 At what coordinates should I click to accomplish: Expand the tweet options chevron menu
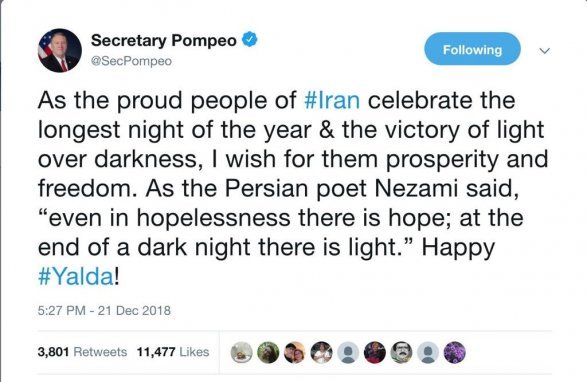click(x=544, y=50)
